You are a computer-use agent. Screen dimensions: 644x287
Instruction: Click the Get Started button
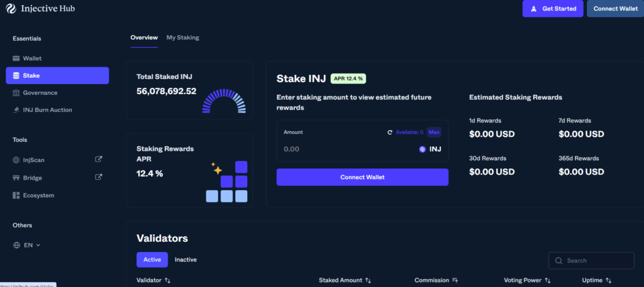553,9
